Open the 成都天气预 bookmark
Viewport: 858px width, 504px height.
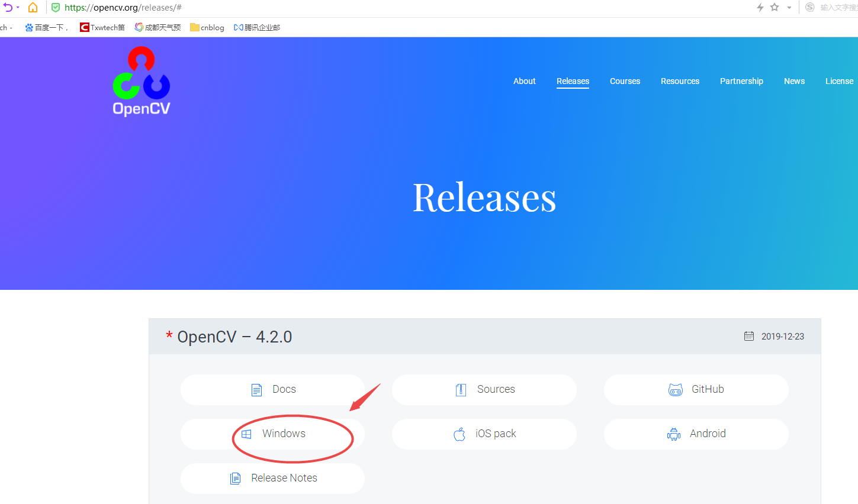click(158, 27)
